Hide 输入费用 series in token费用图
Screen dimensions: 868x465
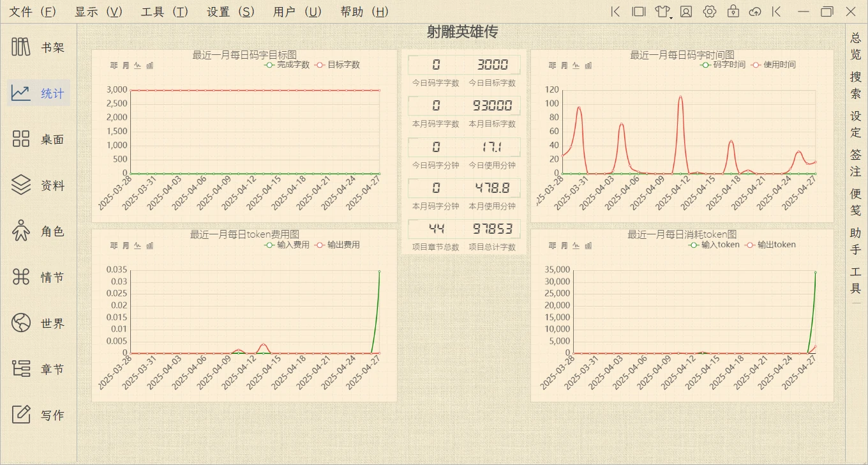click(287, 245)
